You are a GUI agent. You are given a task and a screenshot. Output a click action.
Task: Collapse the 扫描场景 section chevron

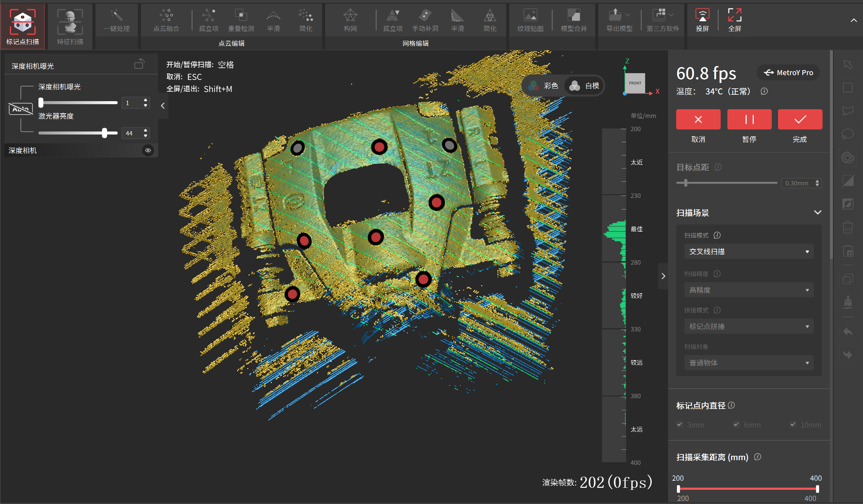(817, 213)
